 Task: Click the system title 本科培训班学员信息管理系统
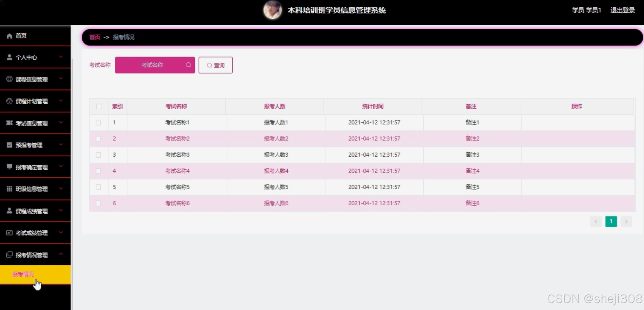(337, 10)
